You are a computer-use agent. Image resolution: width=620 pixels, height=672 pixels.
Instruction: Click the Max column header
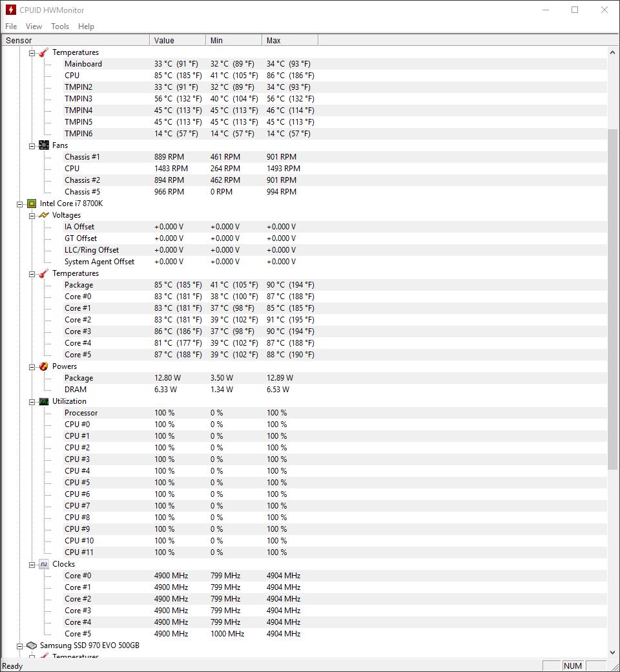point(289,40)
